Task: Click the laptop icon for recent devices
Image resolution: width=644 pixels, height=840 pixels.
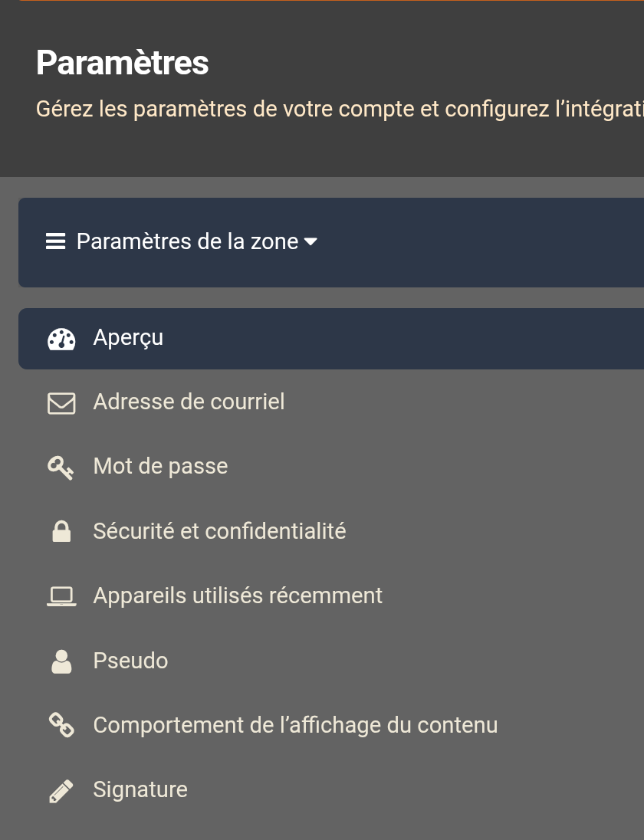Action: pyautogui.click(x=61, y=596)
